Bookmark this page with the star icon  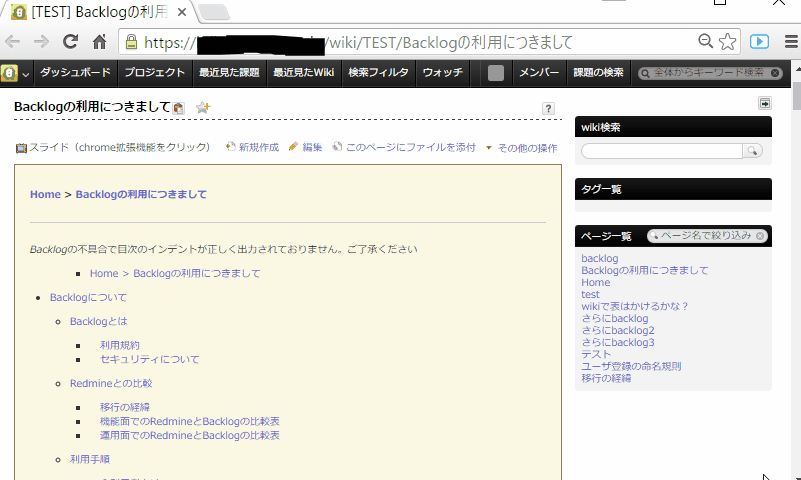pos(727,42)
